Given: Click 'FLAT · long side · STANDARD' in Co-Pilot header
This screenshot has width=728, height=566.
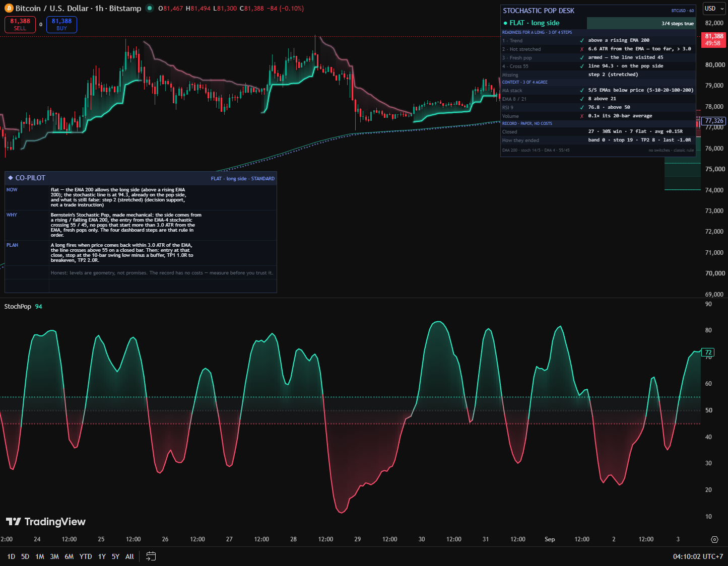Looking at the screenshot, I should [243, 179].
